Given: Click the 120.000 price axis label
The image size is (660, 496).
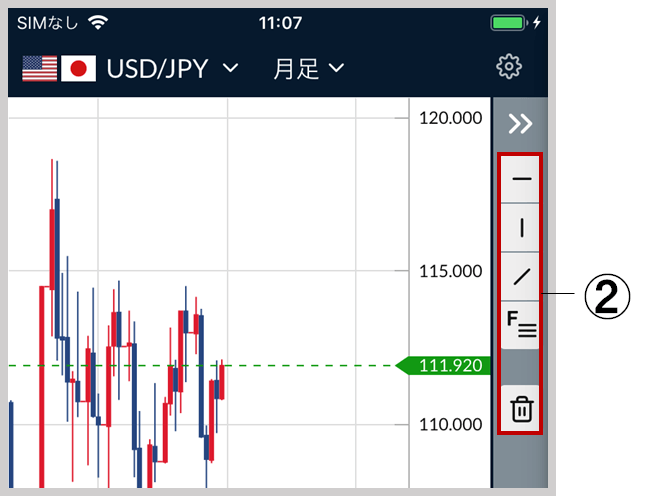Looking at the screenshot, I should (x=450, y=118).
